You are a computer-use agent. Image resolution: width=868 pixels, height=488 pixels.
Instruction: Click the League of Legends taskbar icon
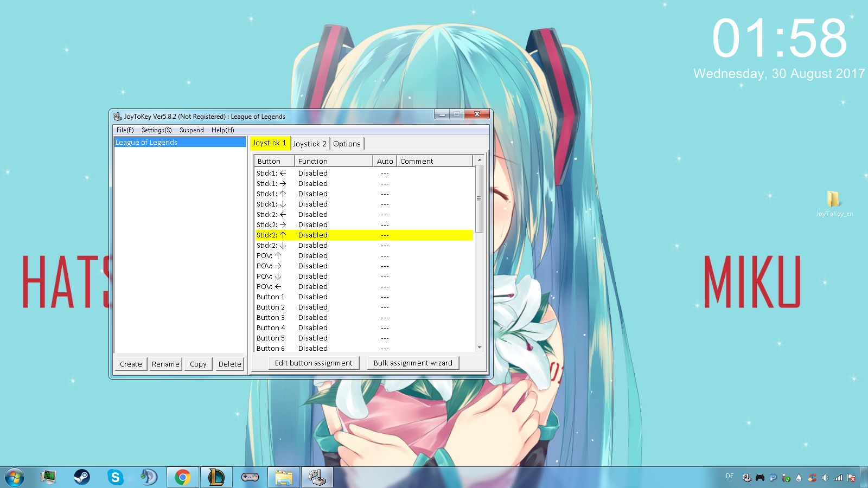pos(216,477)
